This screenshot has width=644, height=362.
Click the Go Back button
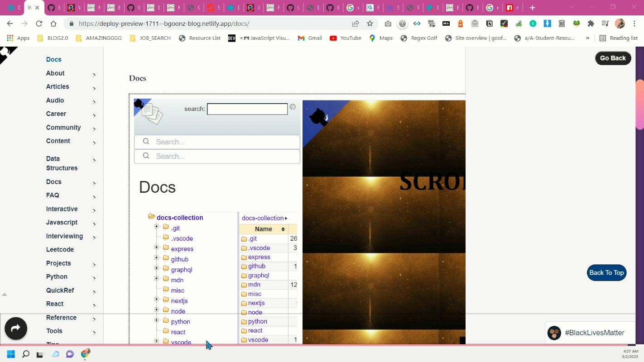pos(613,58)
